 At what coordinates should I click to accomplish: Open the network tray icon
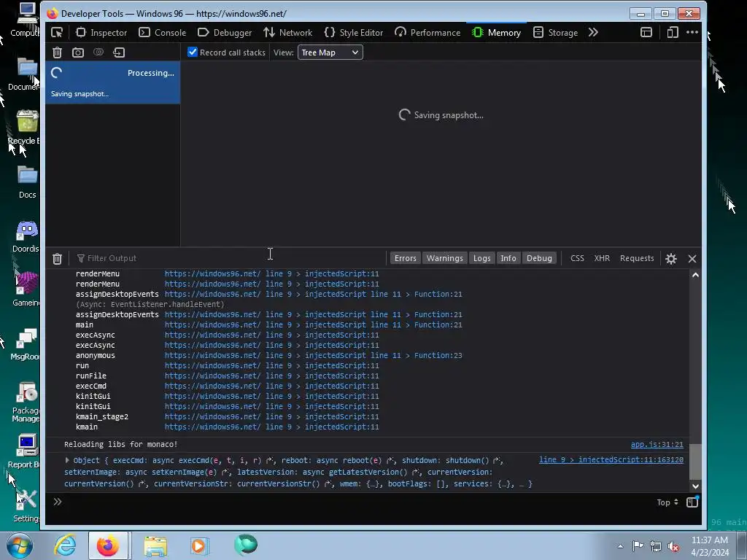[x=656, y=546]
